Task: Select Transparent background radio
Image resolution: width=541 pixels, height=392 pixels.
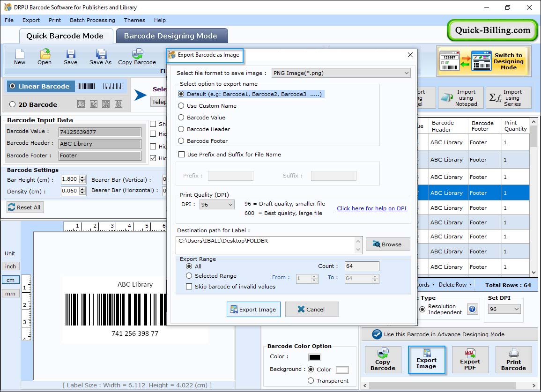Action: pyautogui.click(x=311, y=381)
